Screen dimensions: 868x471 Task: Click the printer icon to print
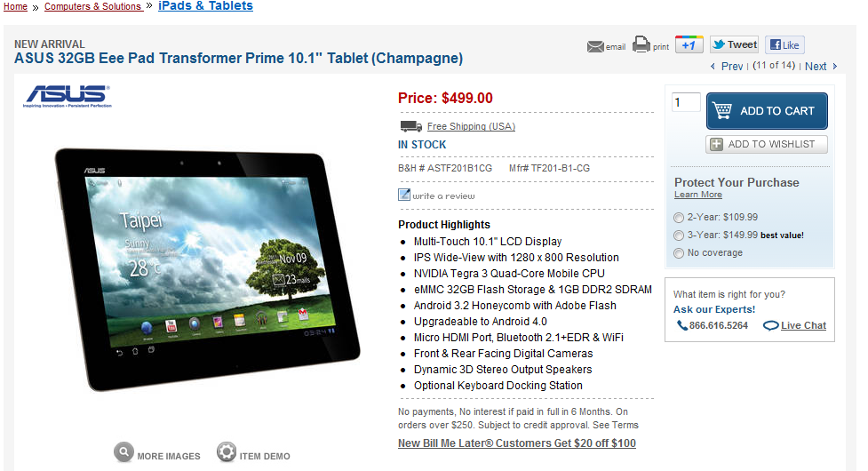641,44
